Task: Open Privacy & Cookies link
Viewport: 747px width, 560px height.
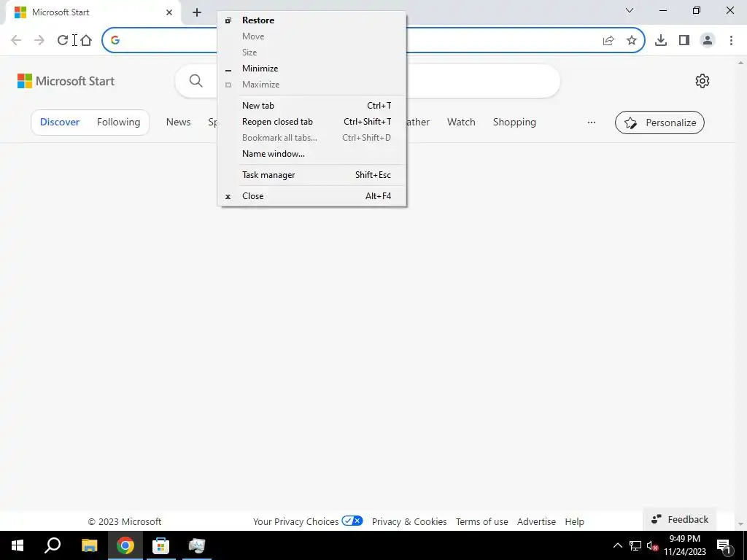Action: pos(409,521)
